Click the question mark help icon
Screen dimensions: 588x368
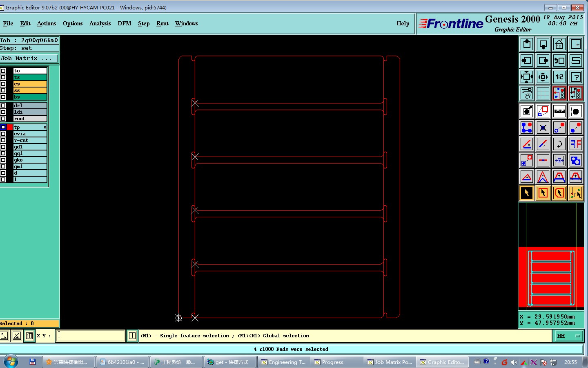576,77
